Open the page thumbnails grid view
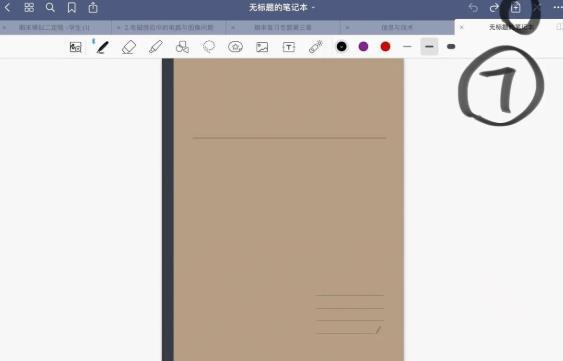This screenshot has height=361, width=563. click(x=29, y=7)
